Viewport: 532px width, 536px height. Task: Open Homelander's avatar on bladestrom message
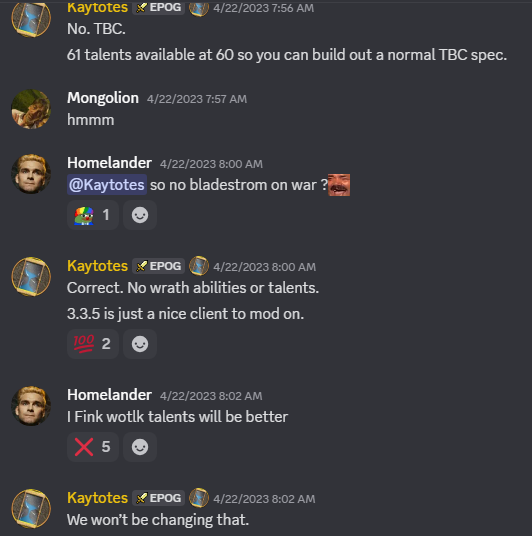31,174
